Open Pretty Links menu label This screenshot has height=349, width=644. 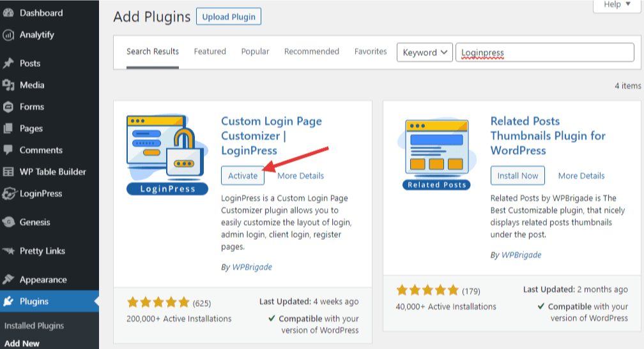click(x=42, y=251)
